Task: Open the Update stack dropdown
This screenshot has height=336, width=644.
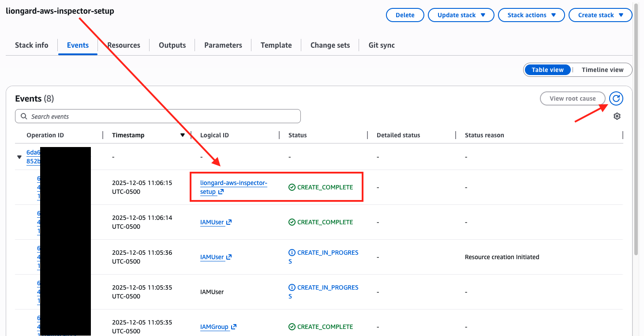Action: (461, 15)
